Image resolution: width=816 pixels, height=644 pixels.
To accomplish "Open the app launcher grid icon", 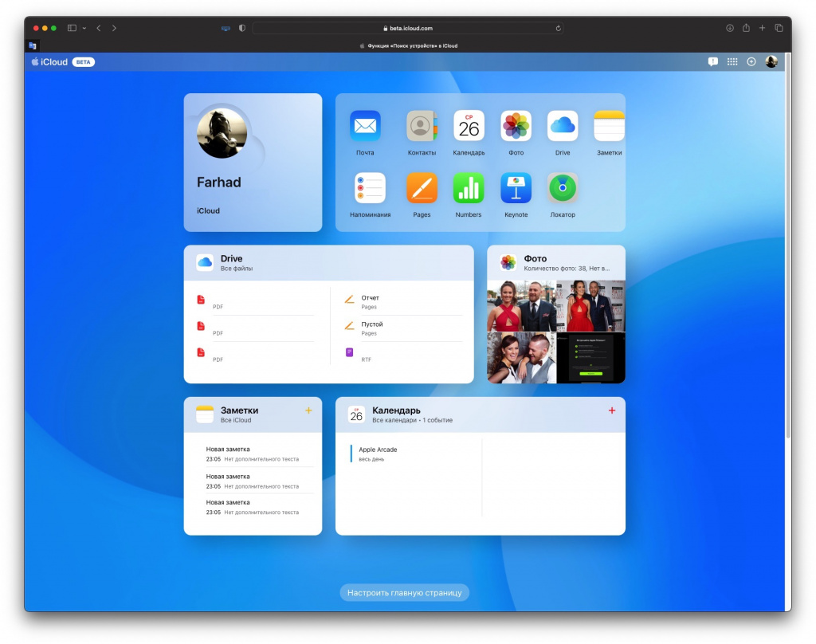I will point(732,62).
